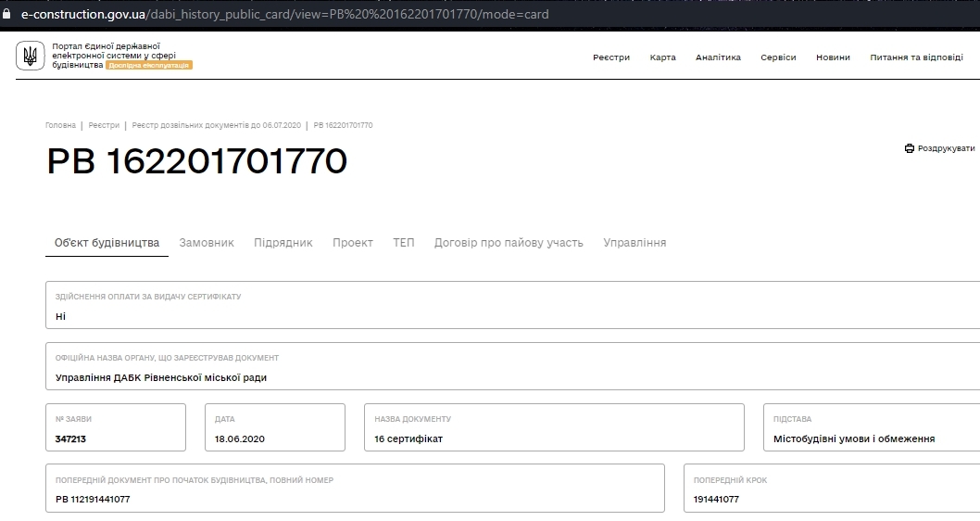
Task: Click the printer icon beside Роздрукувати
Action: pyautogui.click(x=910, y=148)
